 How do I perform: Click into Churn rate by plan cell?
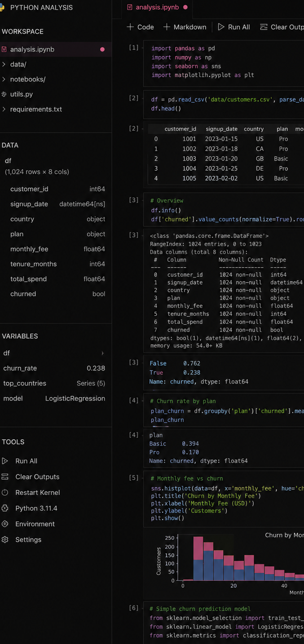[x=224, y=410]
